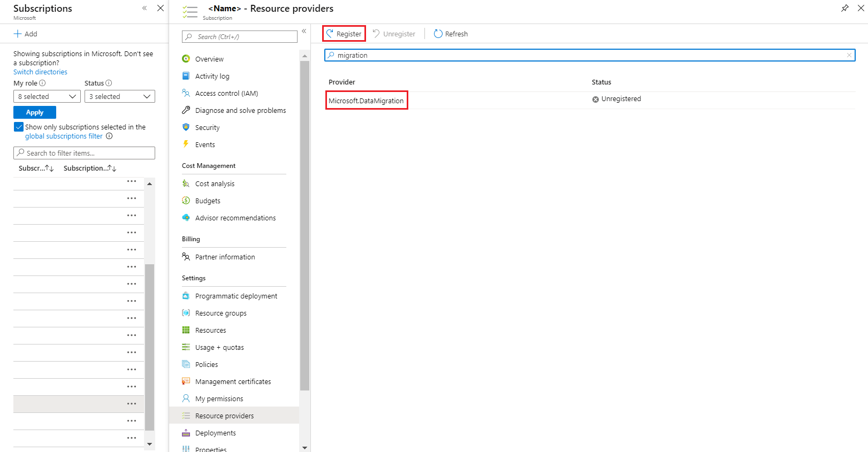Screen dimensions: 868x452
Task: Click the Unregistered status cell
Action: tap(616, 99)
